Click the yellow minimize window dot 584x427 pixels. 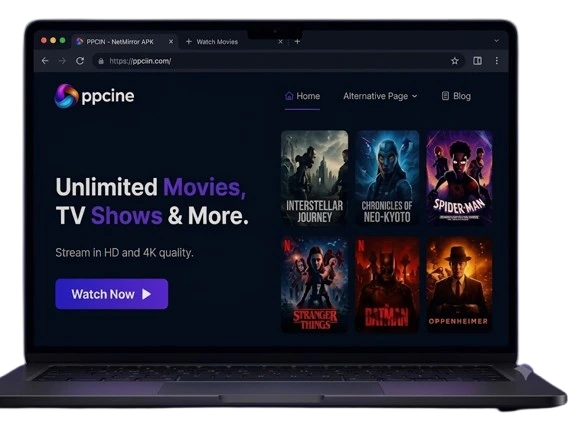coord(53,40)
